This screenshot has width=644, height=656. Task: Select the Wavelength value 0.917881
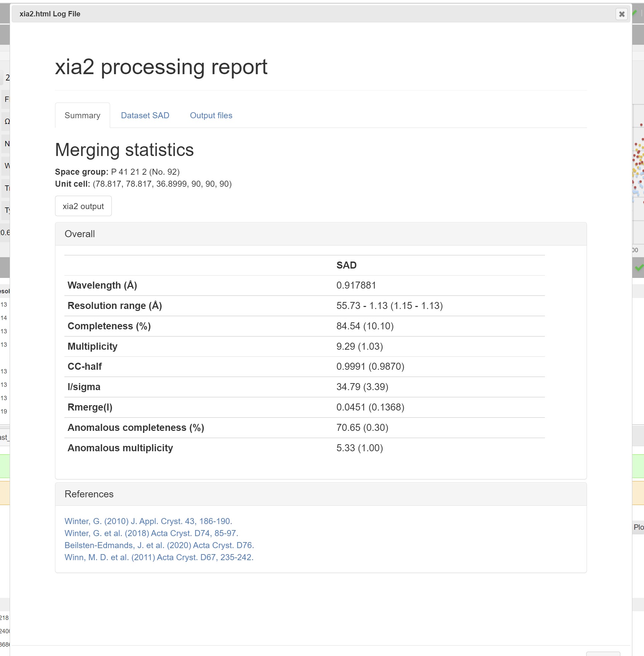356,285
